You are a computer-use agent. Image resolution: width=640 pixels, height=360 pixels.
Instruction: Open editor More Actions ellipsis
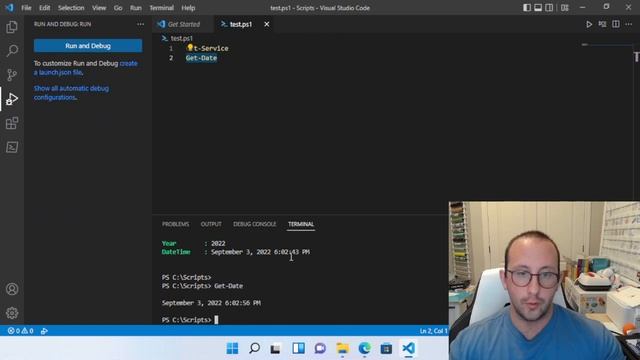tap(629, 24)
